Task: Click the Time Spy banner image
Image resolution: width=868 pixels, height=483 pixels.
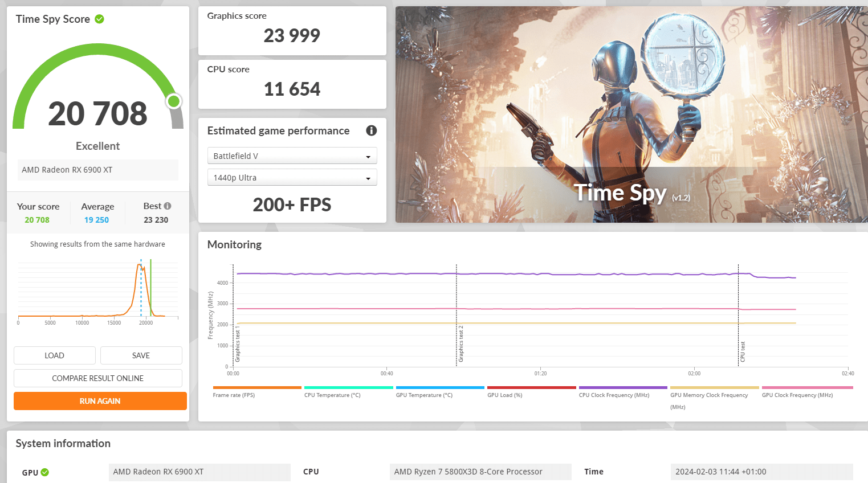Action: pos(631,114)
